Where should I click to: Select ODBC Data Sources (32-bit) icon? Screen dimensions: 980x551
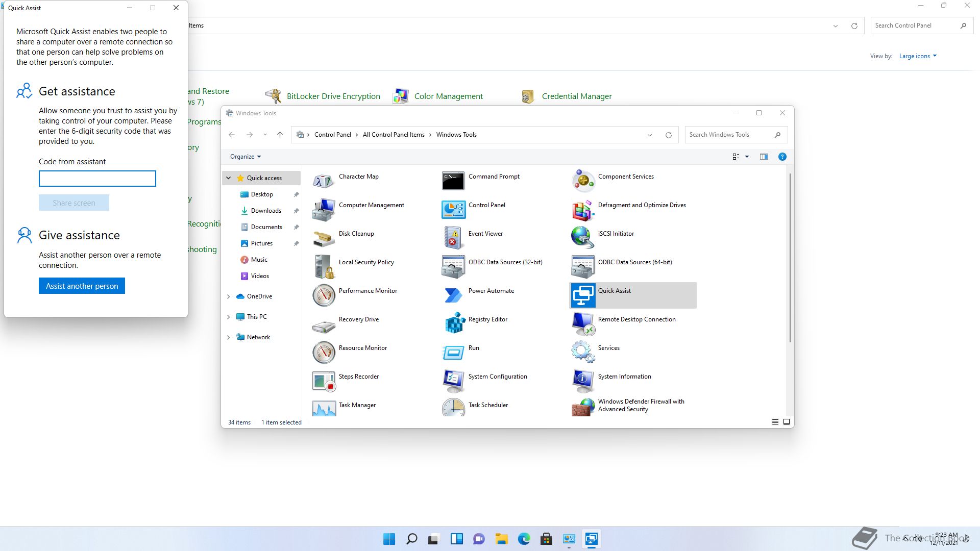pyautogui.click(x=453, y=266)
